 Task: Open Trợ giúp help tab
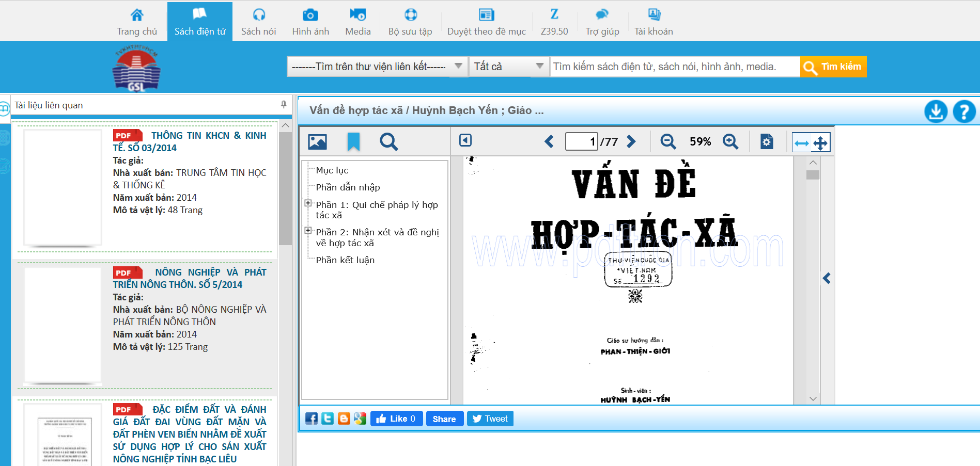tap(602, 22)
